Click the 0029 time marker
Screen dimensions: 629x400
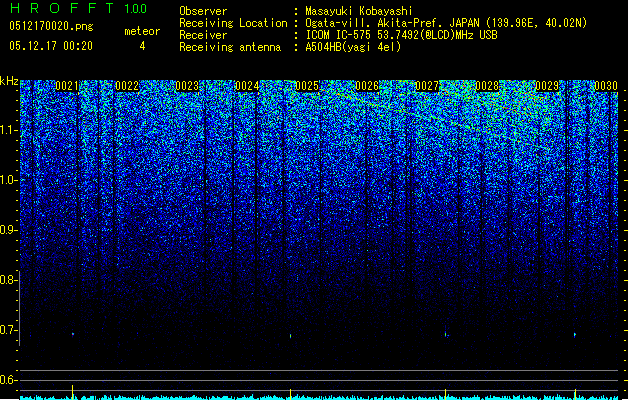(x=547, y=86)
